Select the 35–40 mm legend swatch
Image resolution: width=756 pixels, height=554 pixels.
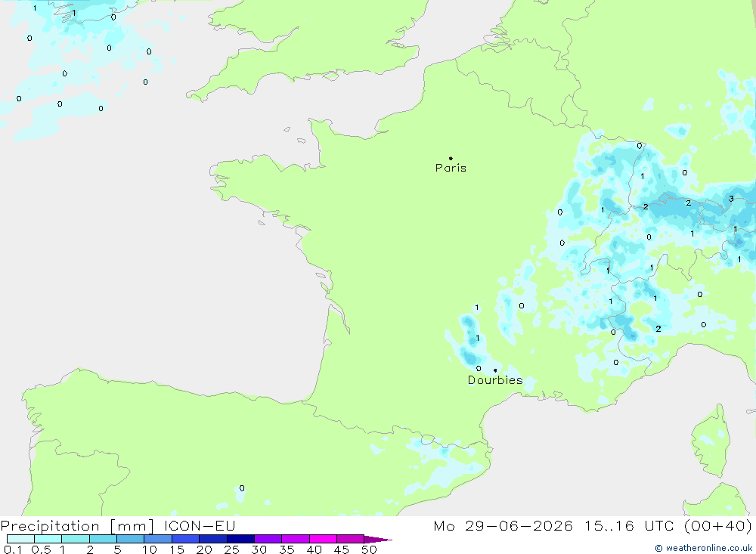296,539
